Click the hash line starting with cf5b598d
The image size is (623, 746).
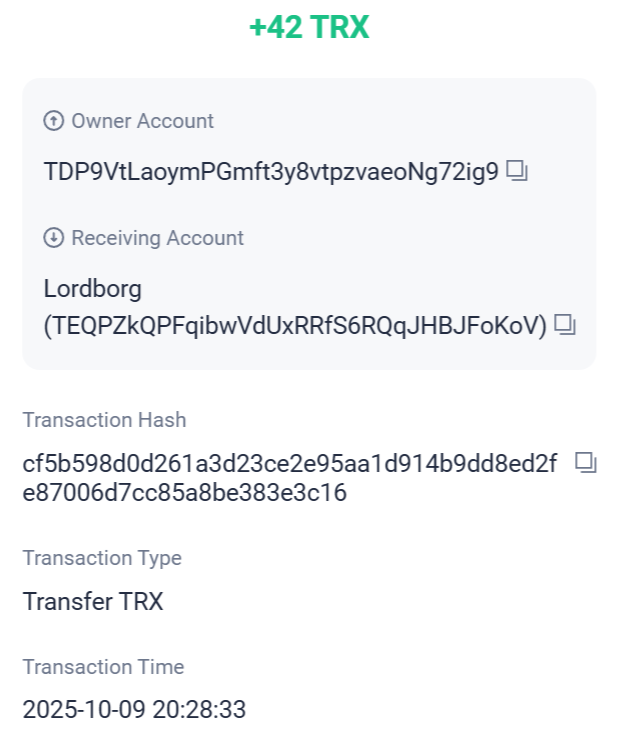pyautogui.click(x=290, y=464)
